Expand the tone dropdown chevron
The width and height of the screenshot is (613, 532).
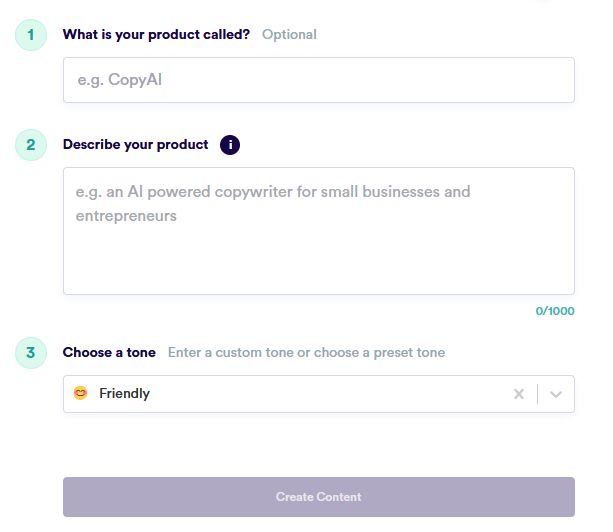click(x=556, y=394)
